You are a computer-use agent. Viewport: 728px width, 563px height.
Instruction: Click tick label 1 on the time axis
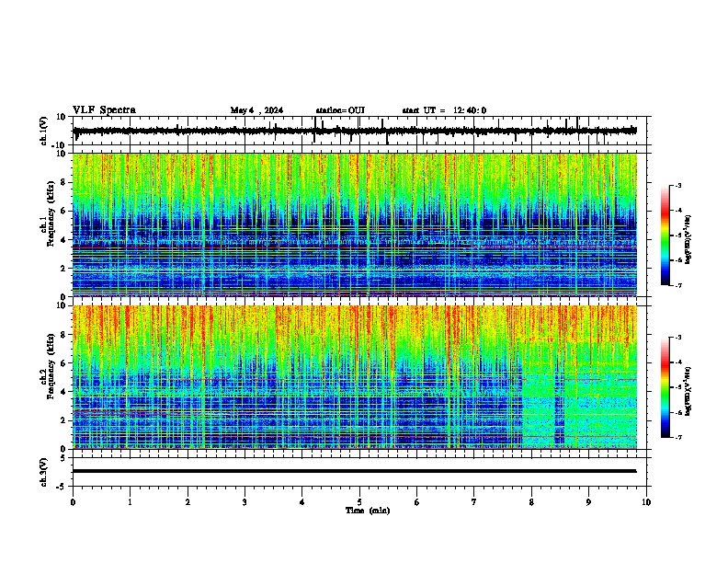click(x=130, y=502)
